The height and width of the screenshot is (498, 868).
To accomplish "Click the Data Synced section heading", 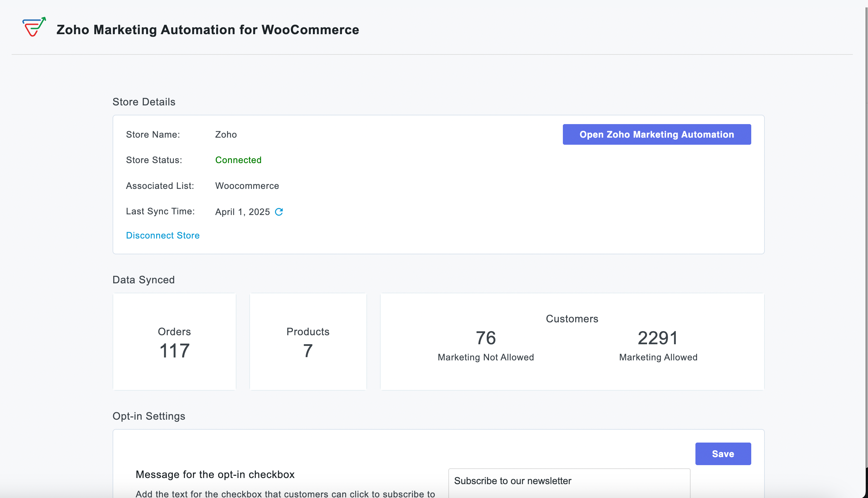I will click(144, 279).
